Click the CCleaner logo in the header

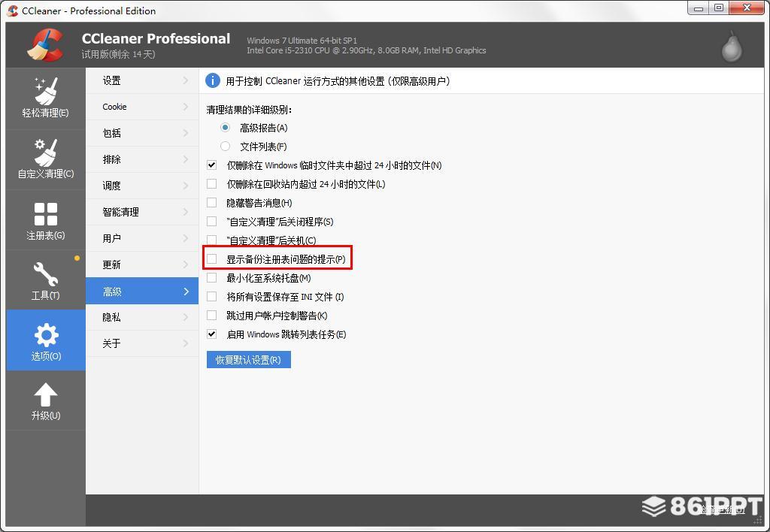[x=45, y=44]
